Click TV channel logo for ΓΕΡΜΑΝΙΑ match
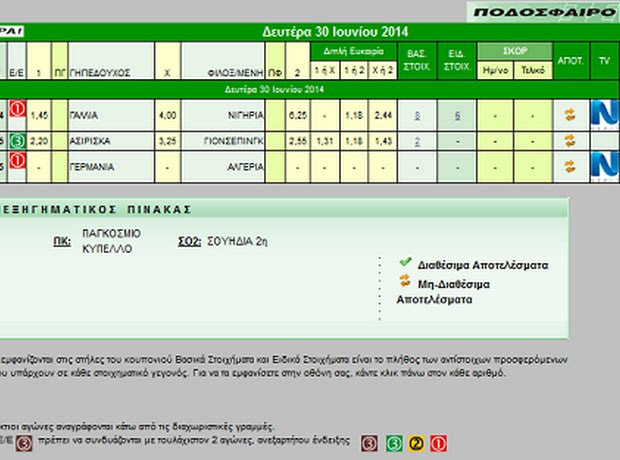The image size is (620, 460). (604, 164)
